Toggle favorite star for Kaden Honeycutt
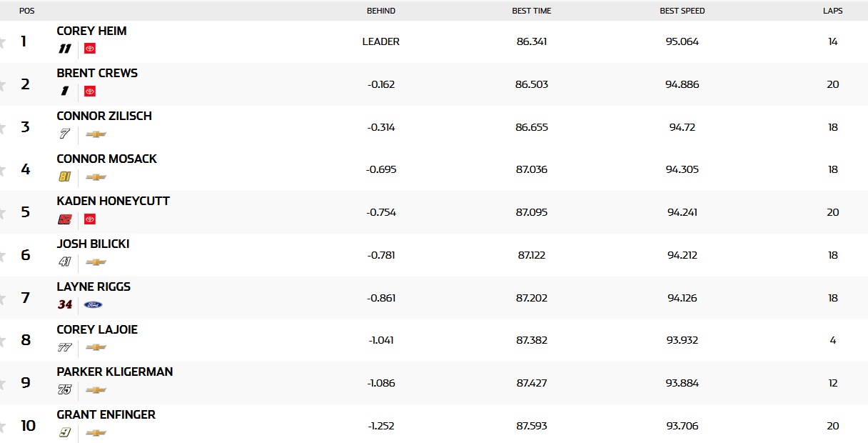 pyautogui.click(x=3, y=213)
